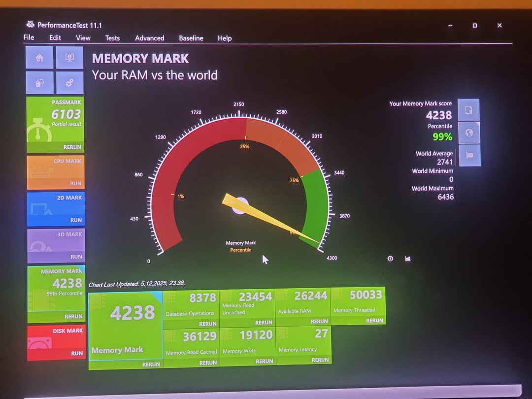The width and height of the screenshot is (532, 399).
Task: Run the CPU Mark test
Action: point(76,183)
